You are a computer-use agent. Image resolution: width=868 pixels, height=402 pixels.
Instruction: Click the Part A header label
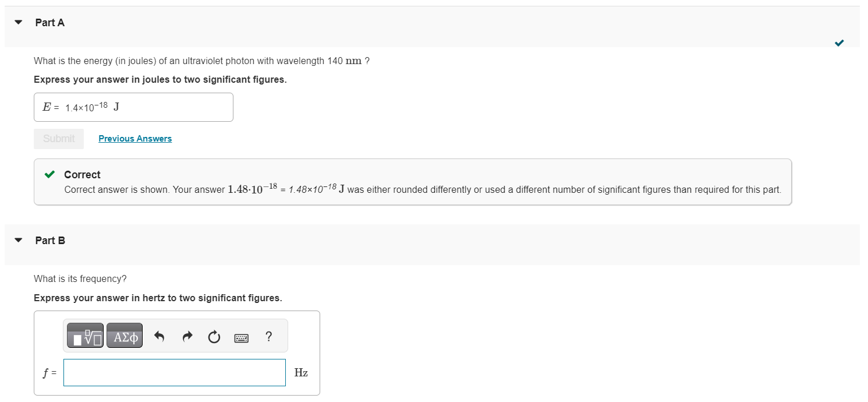(x=50, y=23)
